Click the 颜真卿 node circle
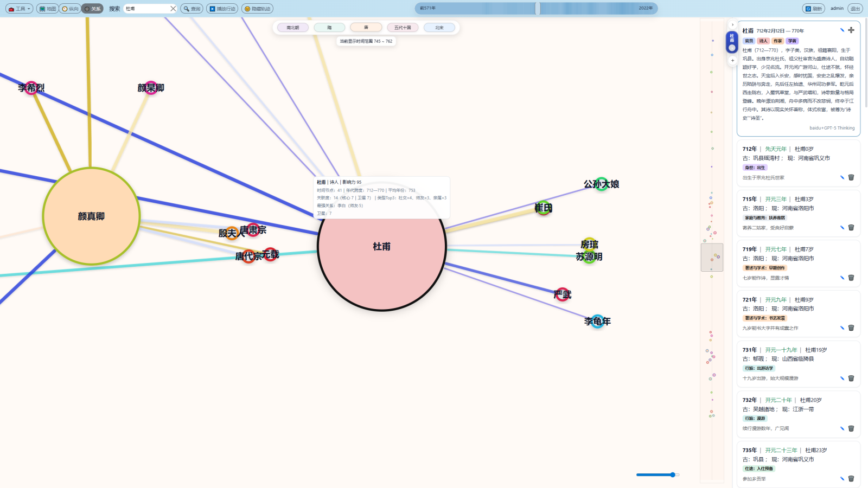 (91, 216)
